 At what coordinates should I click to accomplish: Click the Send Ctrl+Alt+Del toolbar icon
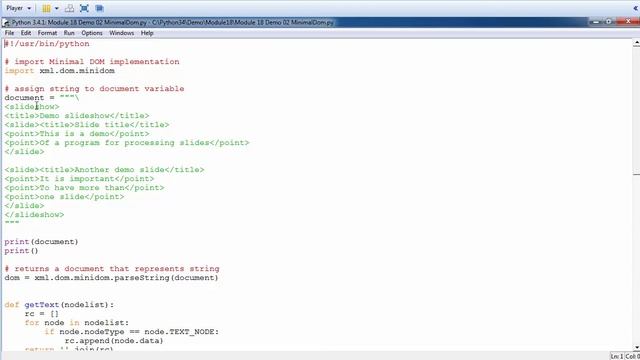[x=70, y=8]
